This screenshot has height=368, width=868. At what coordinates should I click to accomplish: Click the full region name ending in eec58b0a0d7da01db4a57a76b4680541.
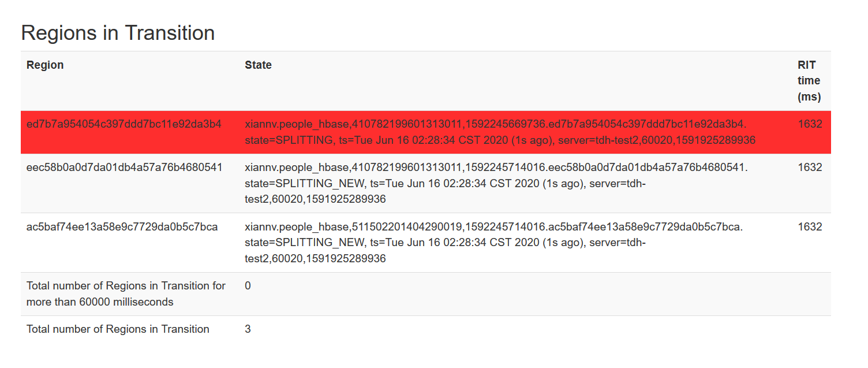point(496,167)
